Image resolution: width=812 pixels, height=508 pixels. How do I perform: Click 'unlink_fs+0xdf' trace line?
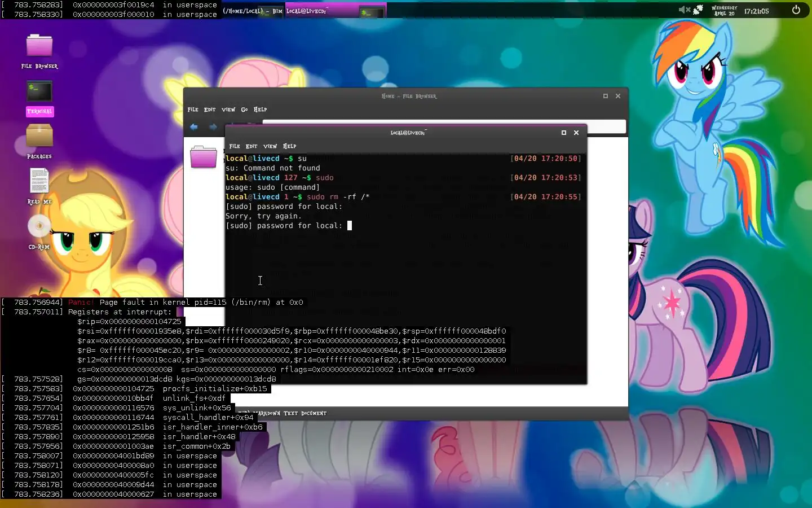pos(194,398)
